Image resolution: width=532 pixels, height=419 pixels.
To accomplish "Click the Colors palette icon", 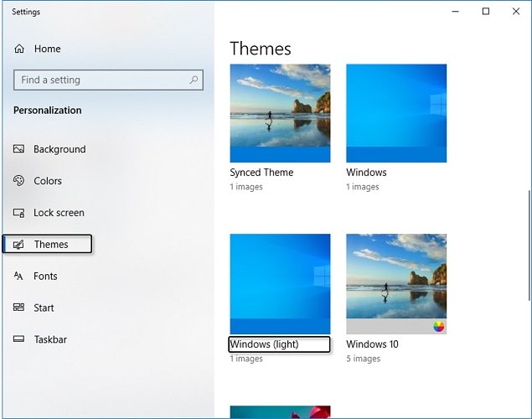I will click(x=18, y=180).
